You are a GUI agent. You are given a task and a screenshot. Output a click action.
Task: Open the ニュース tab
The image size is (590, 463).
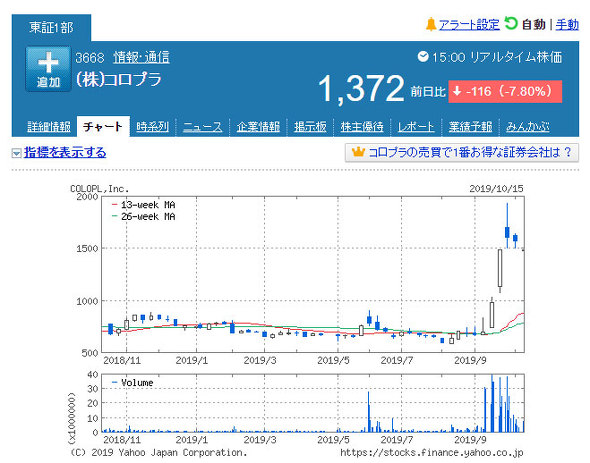[x=202, y=127]
